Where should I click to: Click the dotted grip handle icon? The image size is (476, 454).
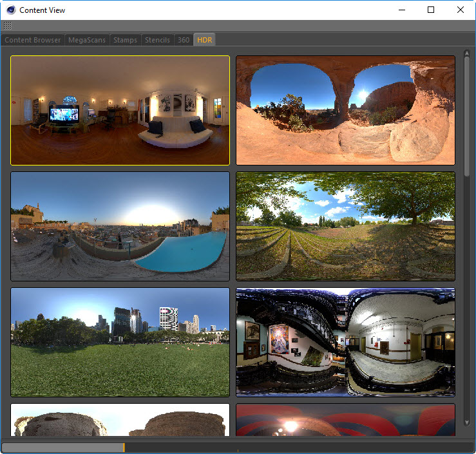[x=8, y=26]
